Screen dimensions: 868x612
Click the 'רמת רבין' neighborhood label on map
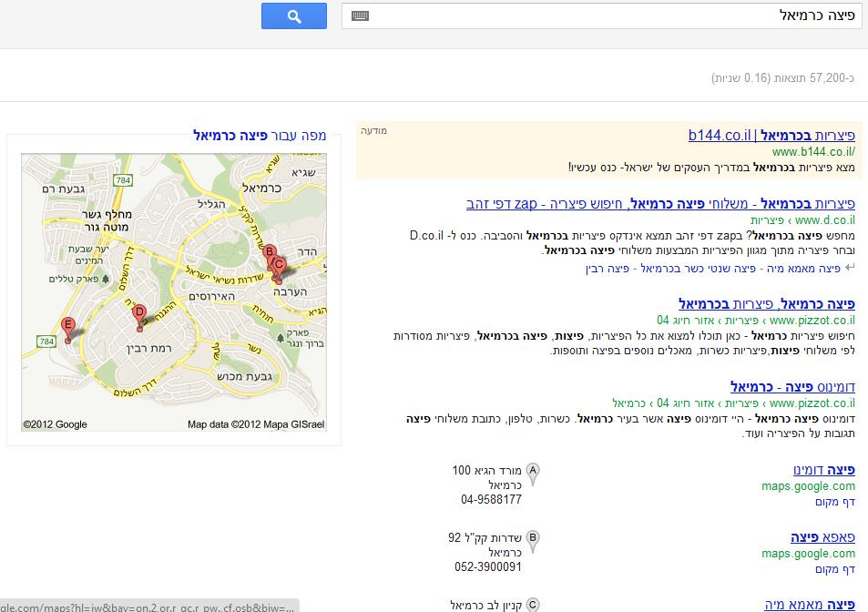pyautogui.click(x=148, y=349)
